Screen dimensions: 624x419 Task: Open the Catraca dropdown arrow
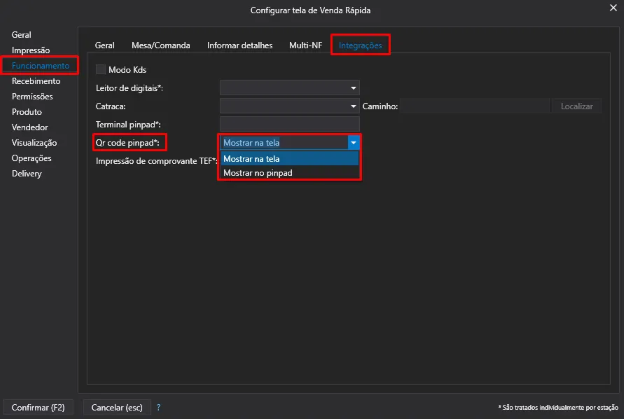pyautogui.click(x=353, y=105)
